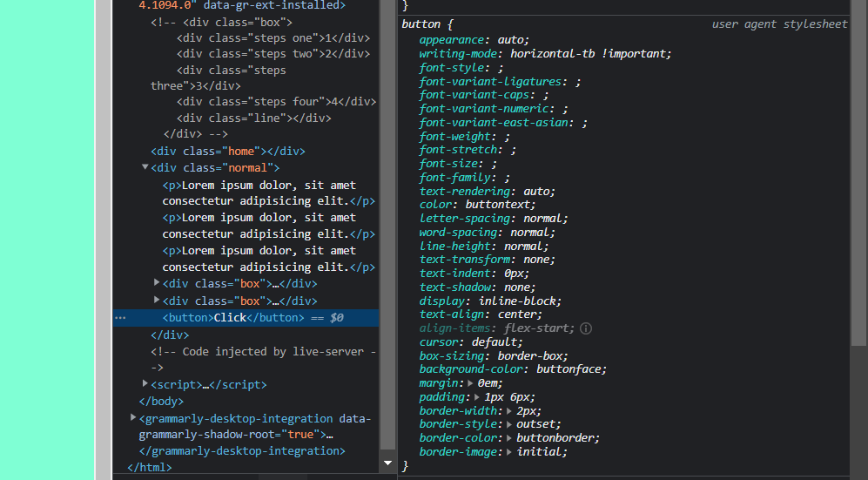This screenshot has width=868, height=480.
Task: Expand the border-color property shorthand
Action: (x=508, y=438)
